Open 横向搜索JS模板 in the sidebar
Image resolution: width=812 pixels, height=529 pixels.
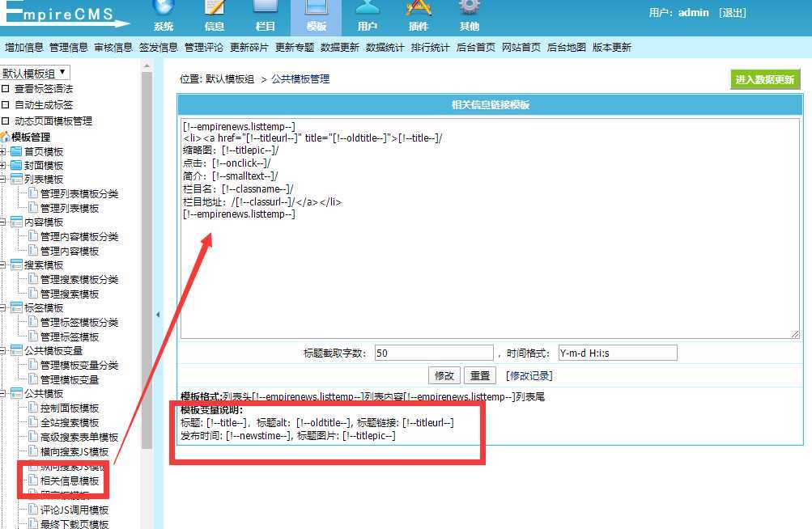click(x=74, y=452)
